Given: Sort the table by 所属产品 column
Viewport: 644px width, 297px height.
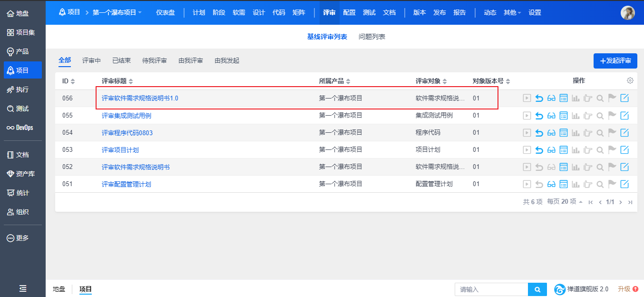Looking at the screenshot, I should coord(335,81).
